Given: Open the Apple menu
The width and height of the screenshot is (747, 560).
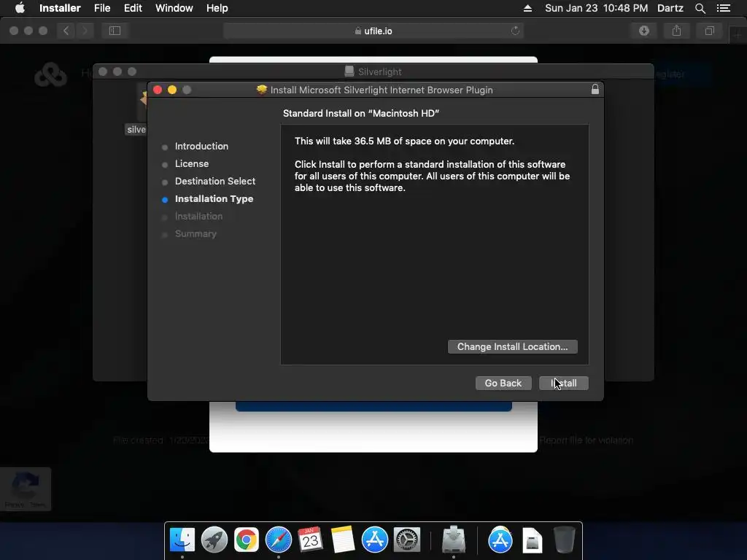Looking at the screenshot, I should (20, 8).
